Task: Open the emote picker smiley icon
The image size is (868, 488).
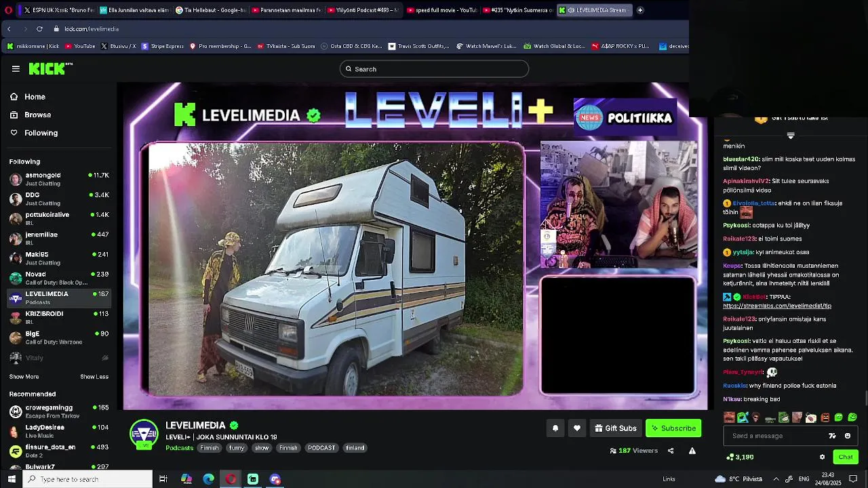Action: point(848,436)
